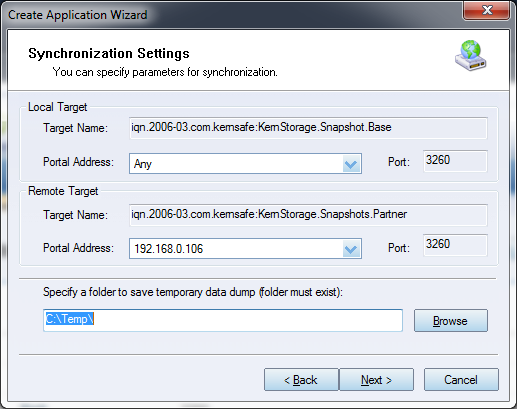This screenshot has height=409, width=517.
Task: Cancel the wizard
Action: (461, 380)
